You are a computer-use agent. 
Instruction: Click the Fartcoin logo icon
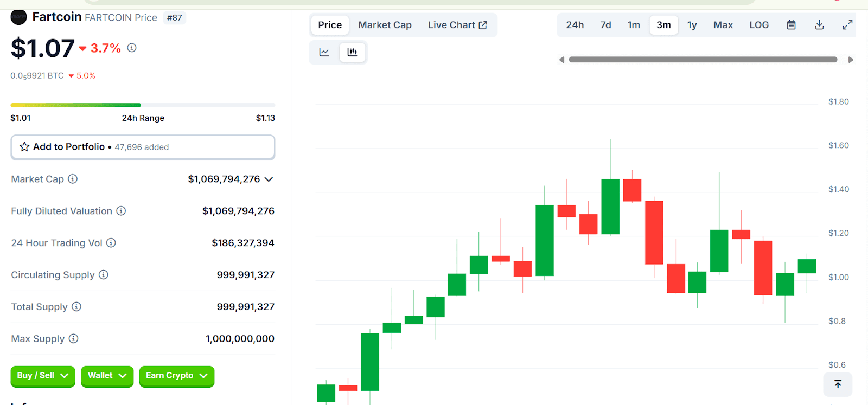(18, 17)
